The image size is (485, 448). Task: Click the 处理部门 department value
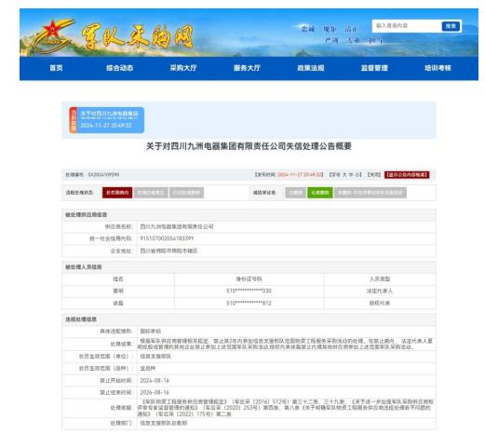[164, 423]
